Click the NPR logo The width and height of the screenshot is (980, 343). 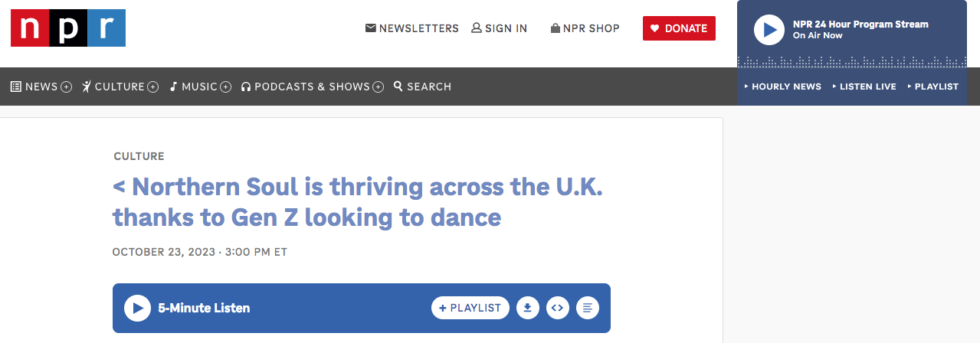pos(68,28)
